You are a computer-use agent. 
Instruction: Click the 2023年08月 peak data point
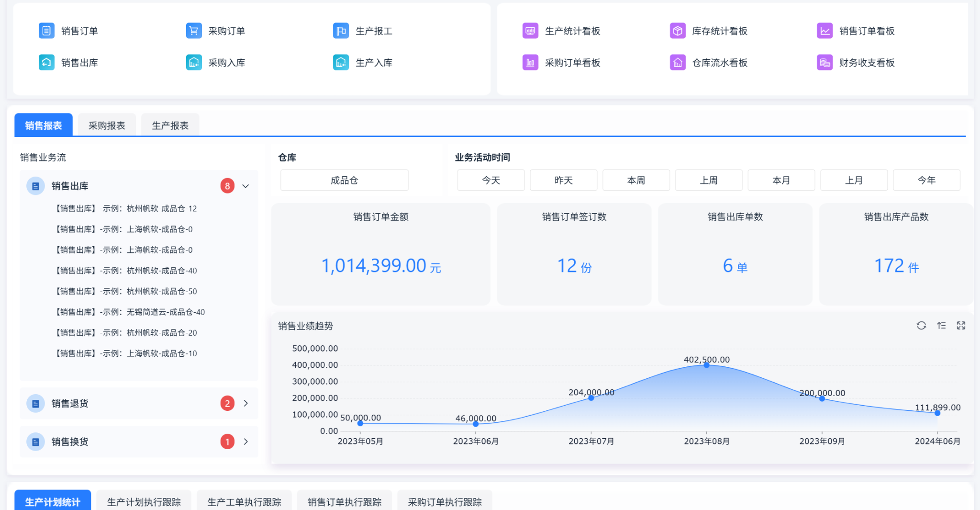706,365
